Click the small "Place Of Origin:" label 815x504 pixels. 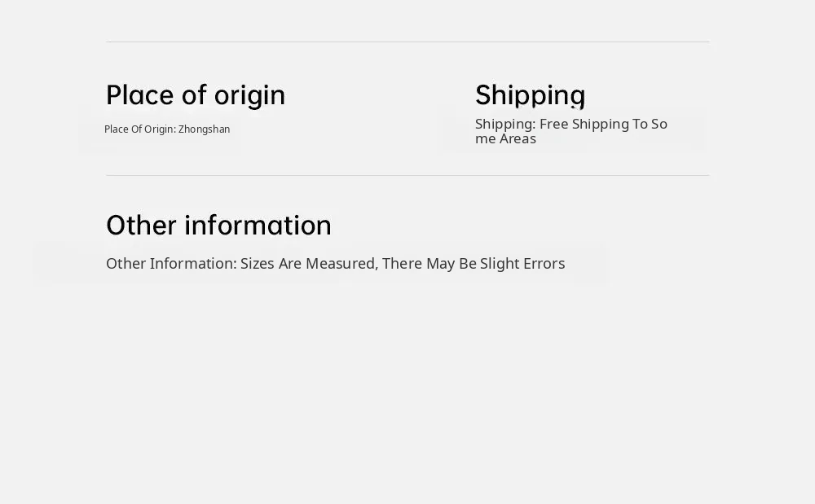(x=140, y=129)
